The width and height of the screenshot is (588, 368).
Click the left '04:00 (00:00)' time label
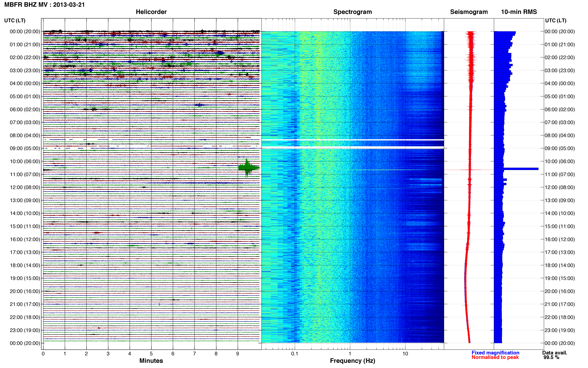(25, 83)
